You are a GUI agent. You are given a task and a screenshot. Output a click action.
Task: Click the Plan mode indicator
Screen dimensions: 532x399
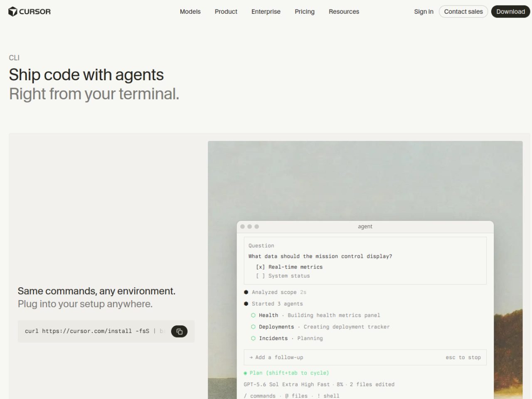[x=286, y=373]
